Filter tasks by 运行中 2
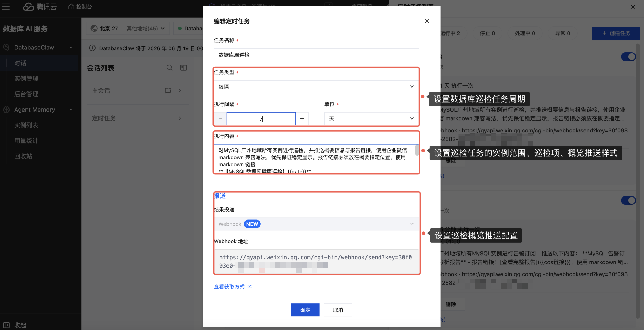The image size is (644, 330). point(450,33)
